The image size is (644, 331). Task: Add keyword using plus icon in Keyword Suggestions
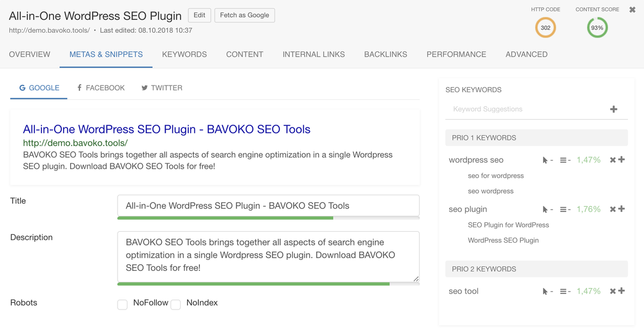(614, 109)
